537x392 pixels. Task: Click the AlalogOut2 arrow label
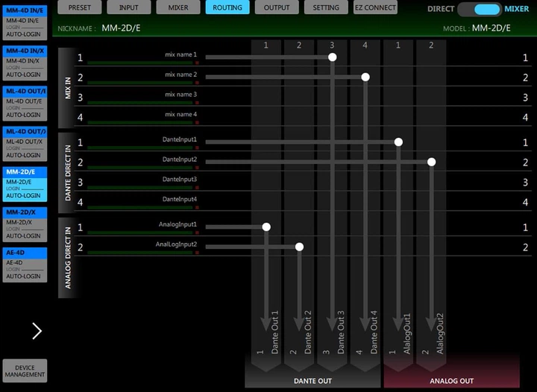[x=440, y=334]
